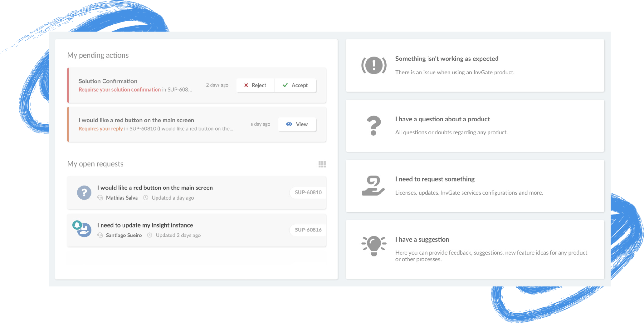Open the 'Something isn't working as expected' card
This screenshot has height=323, width=644.
point(475,66)
